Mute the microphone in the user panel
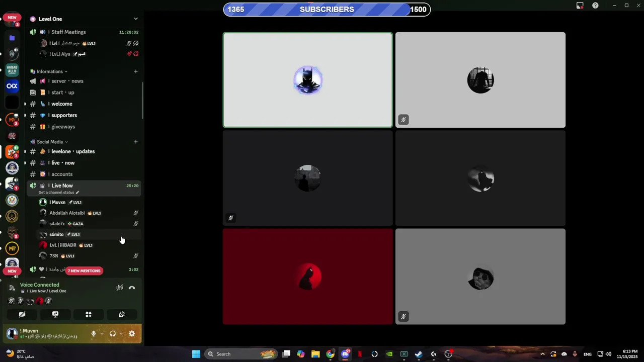 coord(94,333)
